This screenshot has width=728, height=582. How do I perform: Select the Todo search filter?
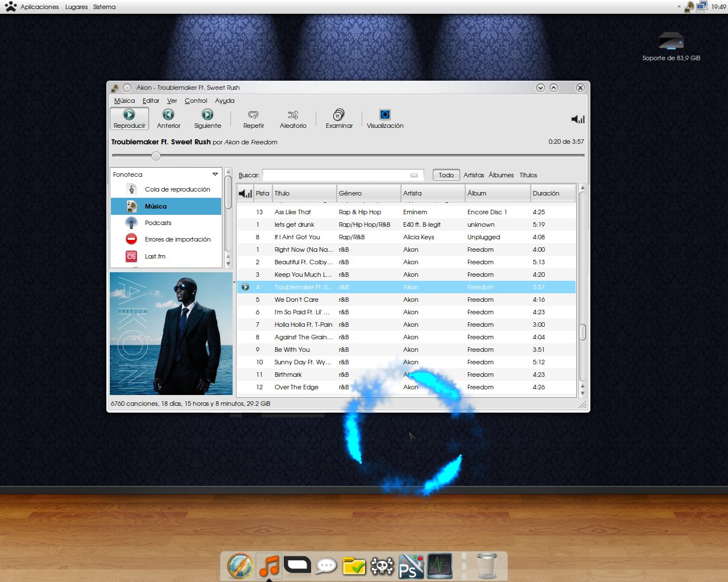446,175
